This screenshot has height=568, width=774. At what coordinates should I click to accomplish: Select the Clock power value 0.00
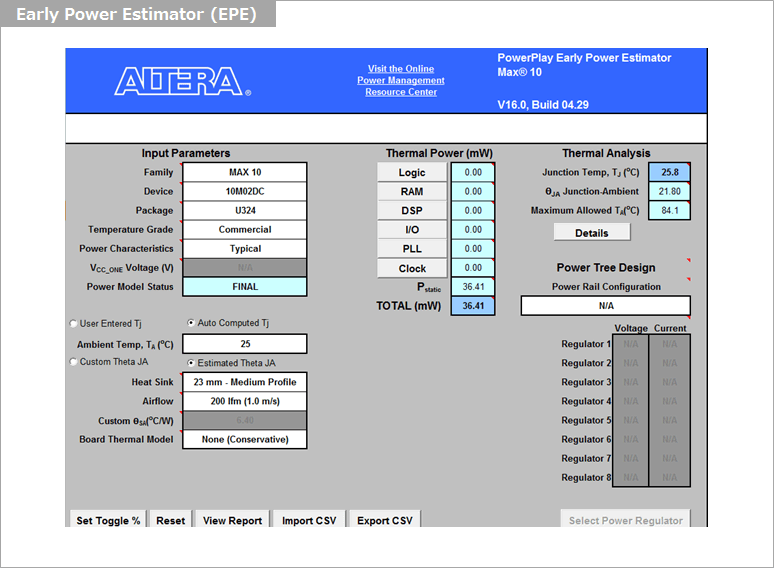point(473,268)
